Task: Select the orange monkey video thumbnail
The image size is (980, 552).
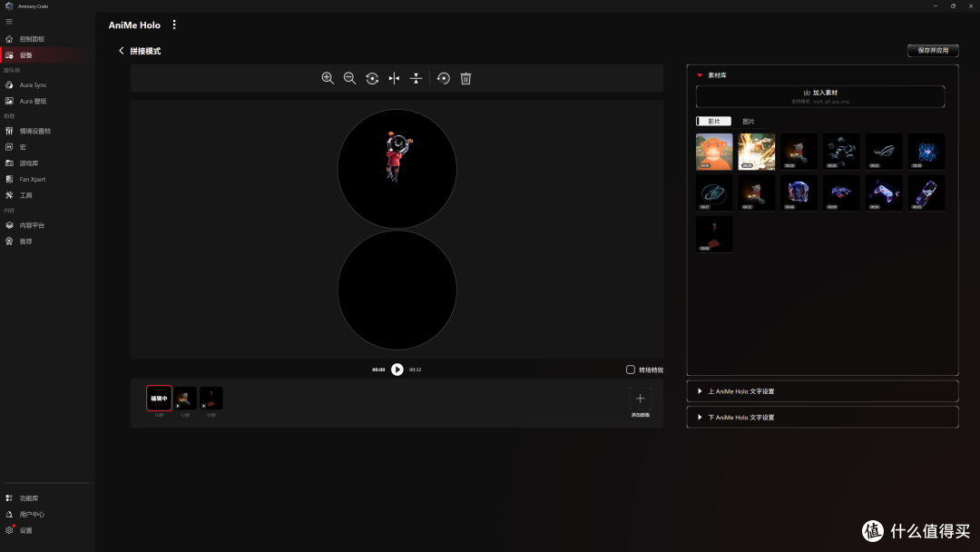Action: point(714,152)
